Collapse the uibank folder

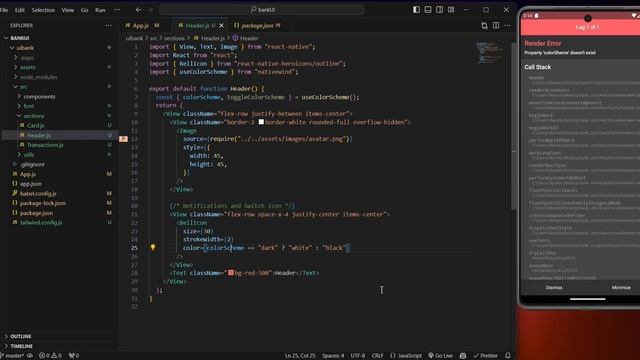59,48
